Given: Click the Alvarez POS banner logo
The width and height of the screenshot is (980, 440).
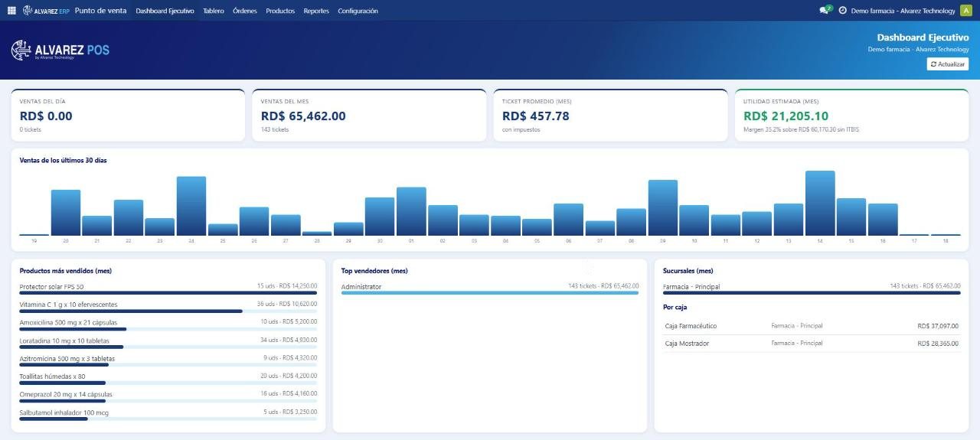Looking at the screenshot, I should coord(60,51).
